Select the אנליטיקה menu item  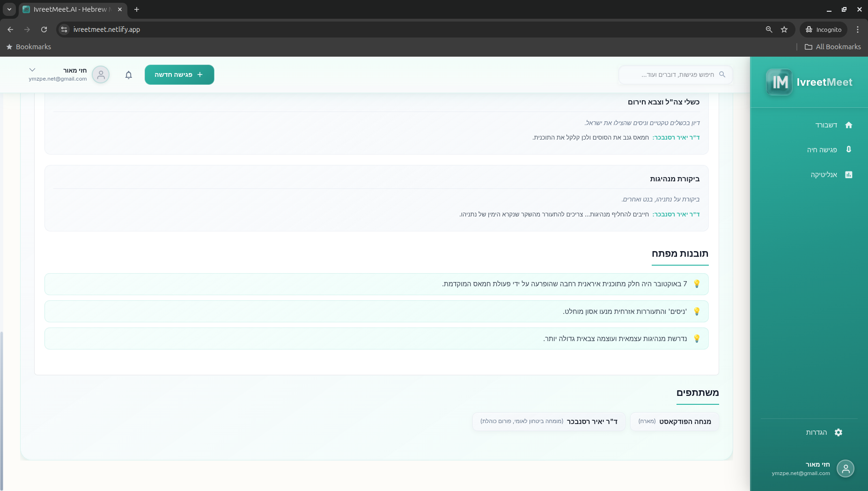tap(824, 175)
